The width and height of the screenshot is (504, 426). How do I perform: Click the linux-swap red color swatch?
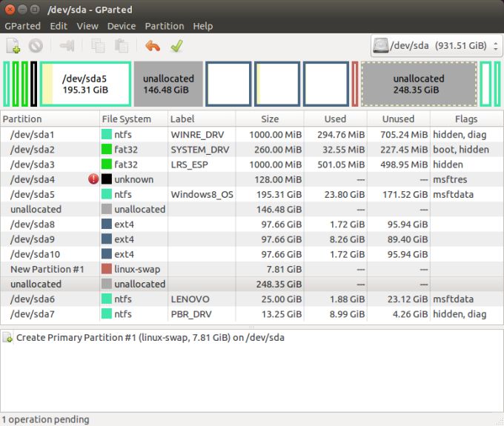107,269
